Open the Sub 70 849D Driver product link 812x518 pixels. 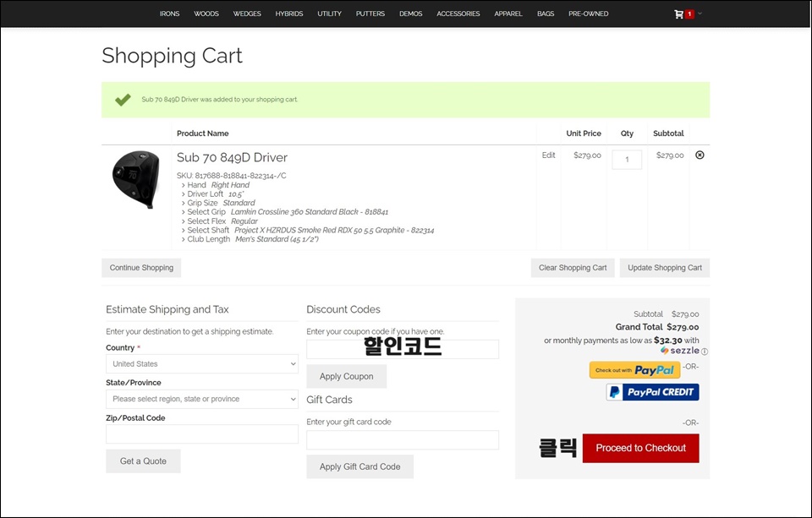232,157
